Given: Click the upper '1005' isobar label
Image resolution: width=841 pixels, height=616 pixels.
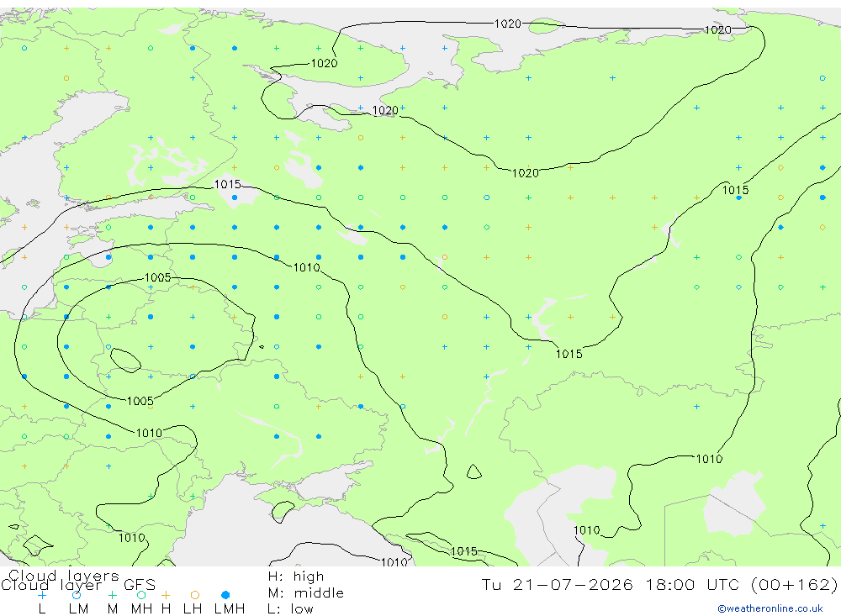Looking at the screenshot, I should (x=158, y=277).
